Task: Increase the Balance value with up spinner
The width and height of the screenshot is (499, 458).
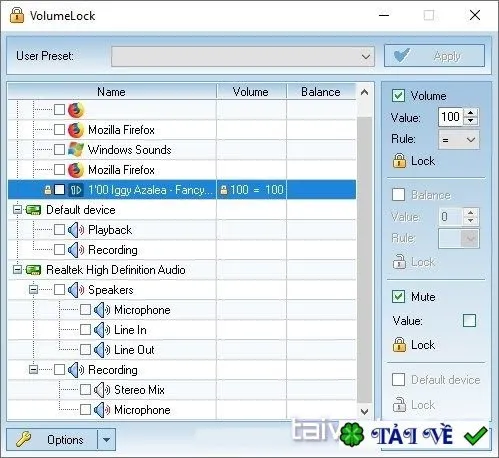Action: point(470,212)
